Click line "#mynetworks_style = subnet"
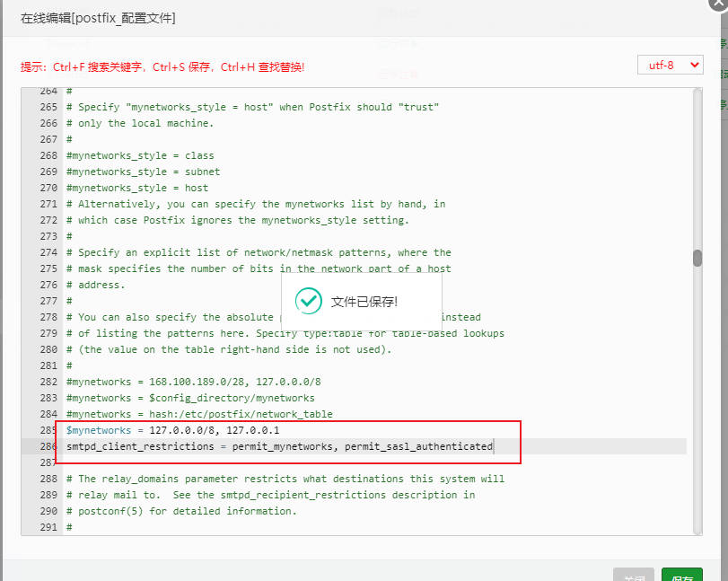728x581 pixels. point(143,172)
